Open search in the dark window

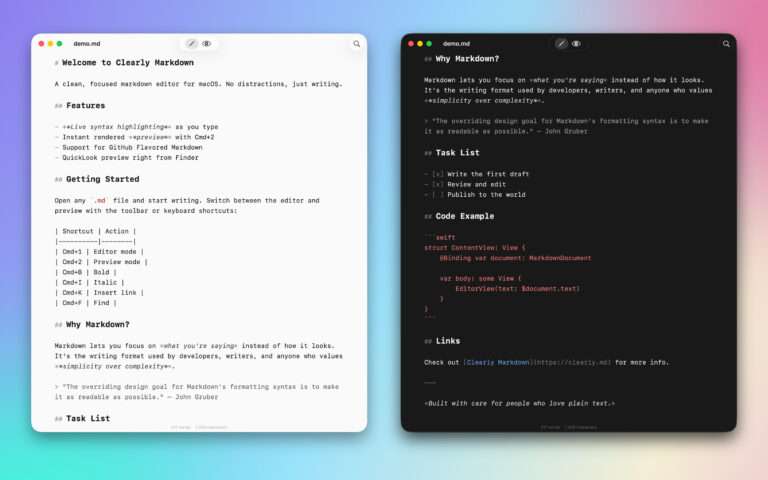click(726, 44)
